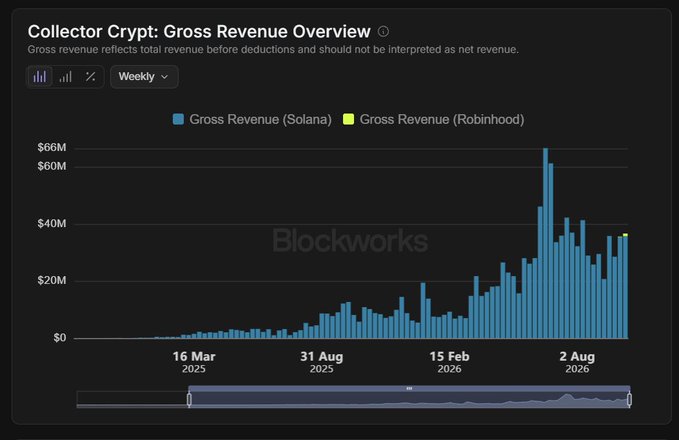679x440 pixels.
Task: Click the "$20M" y-axis label
Action: (52, 281)
